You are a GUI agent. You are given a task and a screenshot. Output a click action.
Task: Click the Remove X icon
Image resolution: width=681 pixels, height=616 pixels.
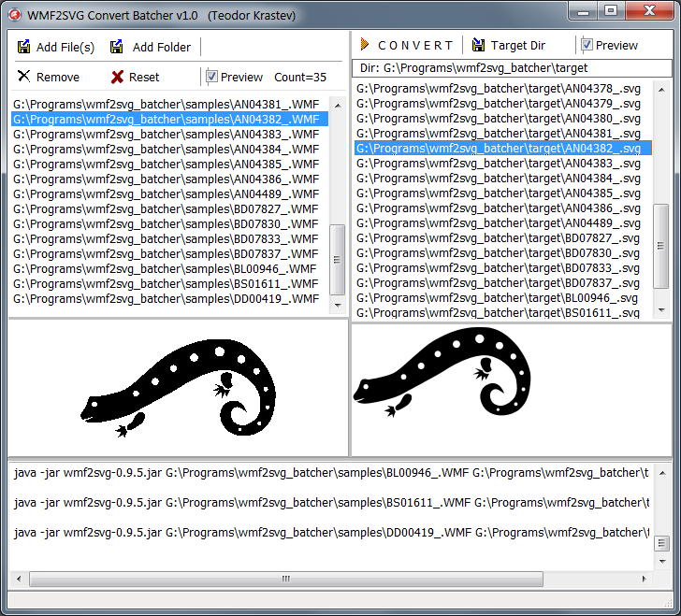click(23, 77)
